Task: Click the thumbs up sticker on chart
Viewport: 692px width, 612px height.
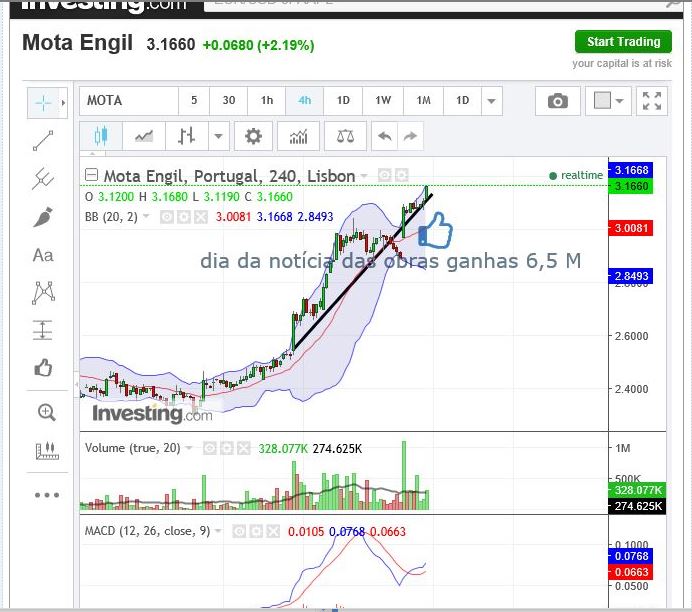Action: [x=436, y=230]
